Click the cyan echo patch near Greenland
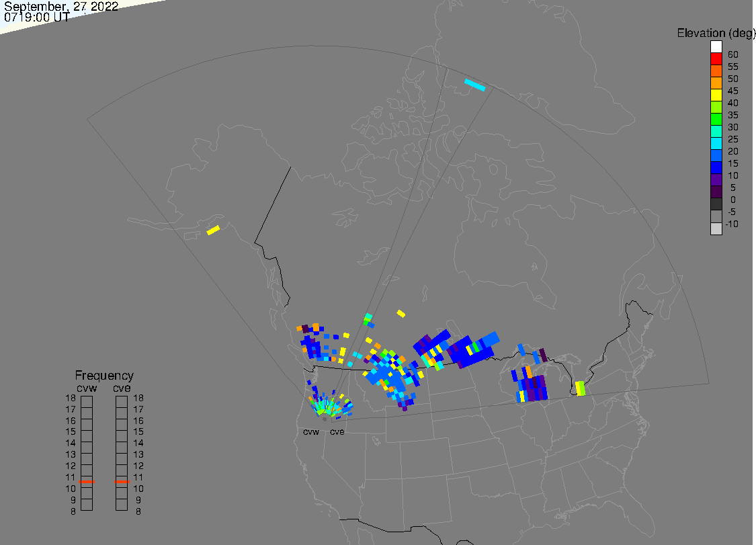Viewport: 756px width, 545px height. (x=475, y=85)
